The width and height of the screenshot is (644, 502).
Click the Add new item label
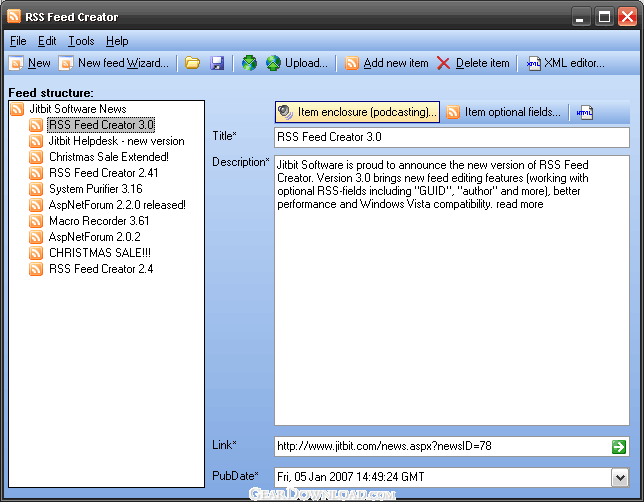[x=396, y=63]
